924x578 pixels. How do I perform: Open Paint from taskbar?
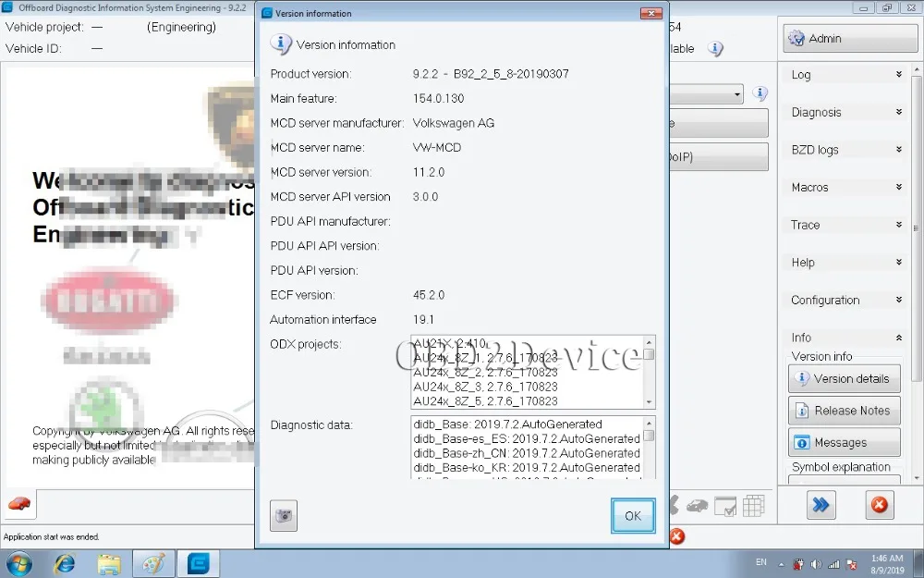point(153,564)
